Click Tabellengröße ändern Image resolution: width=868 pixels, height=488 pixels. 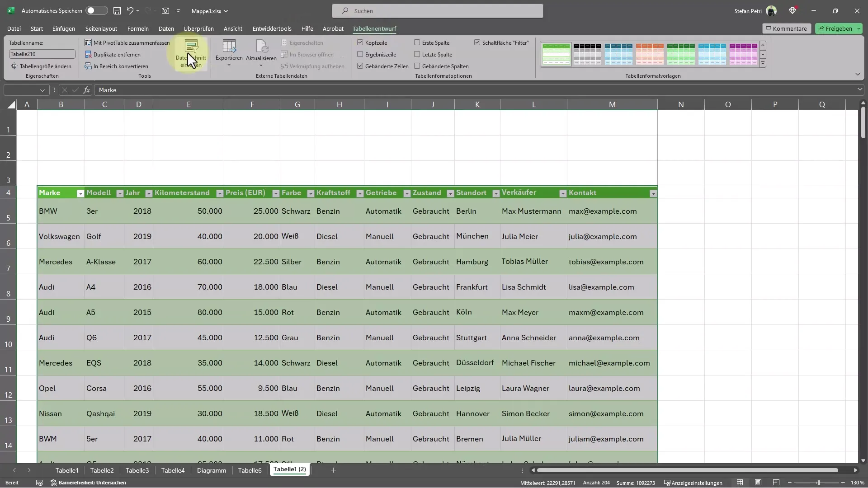click(41, 66)
